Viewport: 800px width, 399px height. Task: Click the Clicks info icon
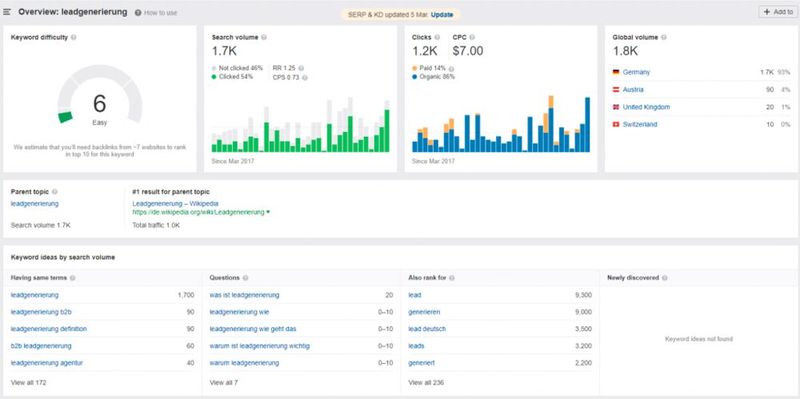[x=437, y=37]
